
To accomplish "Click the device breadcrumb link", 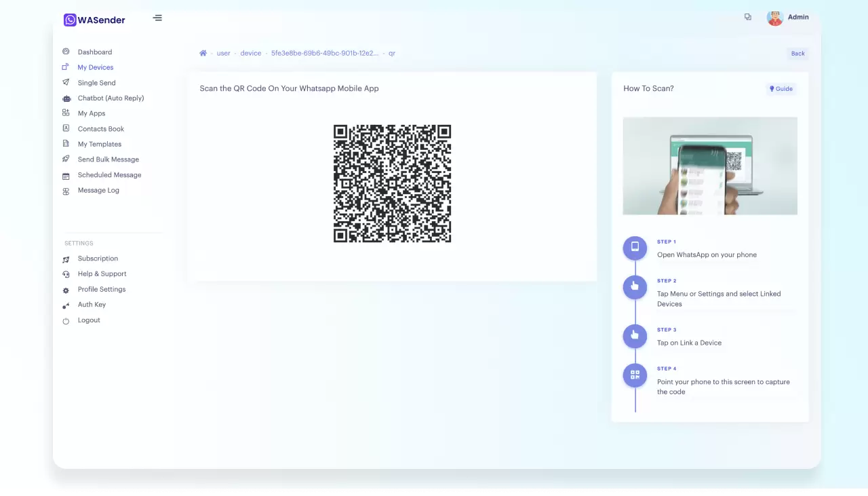I will pyautogui.click(x=251, y=53).
